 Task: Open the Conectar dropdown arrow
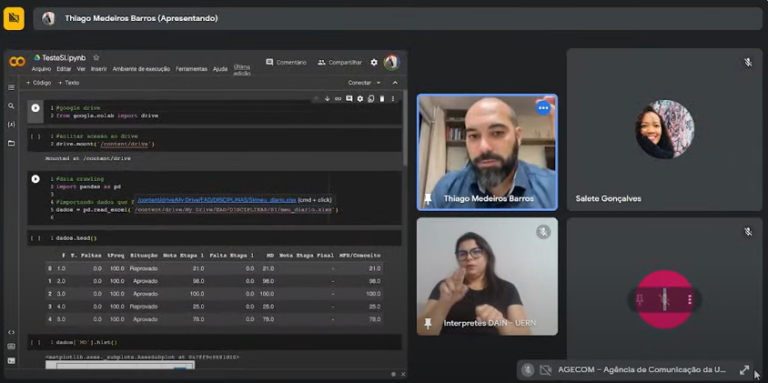(x=378, y=83)
